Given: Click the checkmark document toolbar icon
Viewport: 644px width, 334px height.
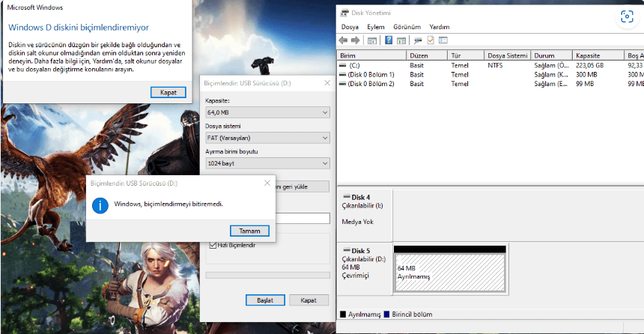Looking at the screenshot, I should (x=431, y=40).
